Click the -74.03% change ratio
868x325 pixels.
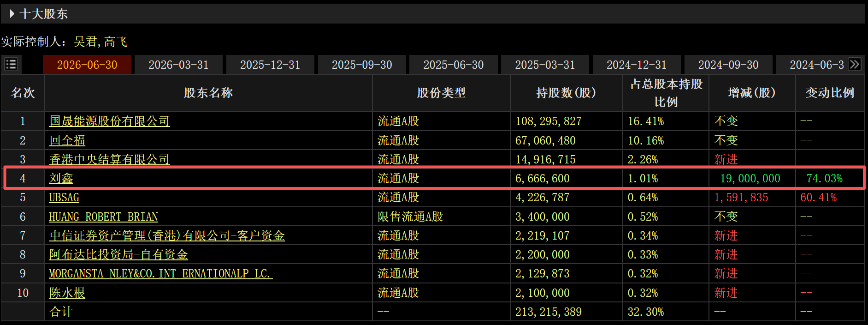tap(821, 178)
